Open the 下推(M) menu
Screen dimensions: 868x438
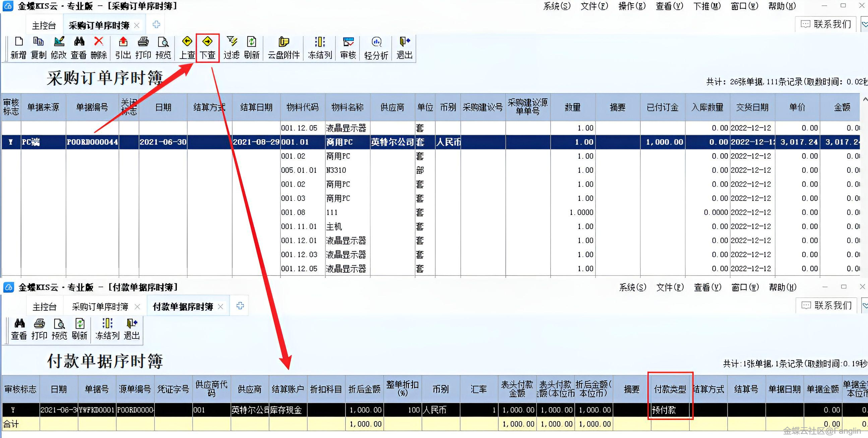[706, 6]
